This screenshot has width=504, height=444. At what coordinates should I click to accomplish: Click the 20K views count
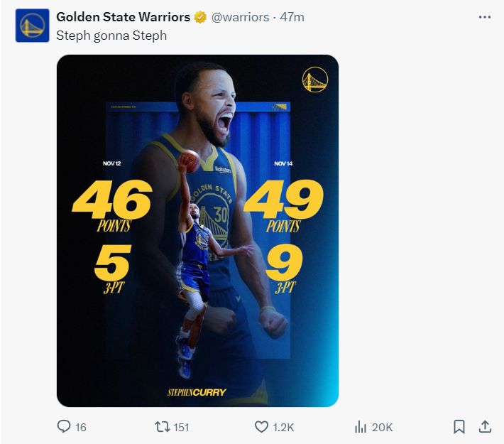pyautogui.click(x=382, y=427)
